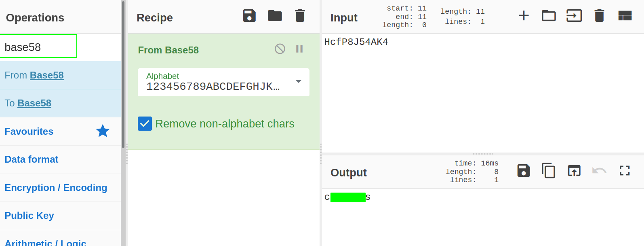Expand the Public Key category
The width and height of the screenshot is (644, 246).
tap(61, 216)
